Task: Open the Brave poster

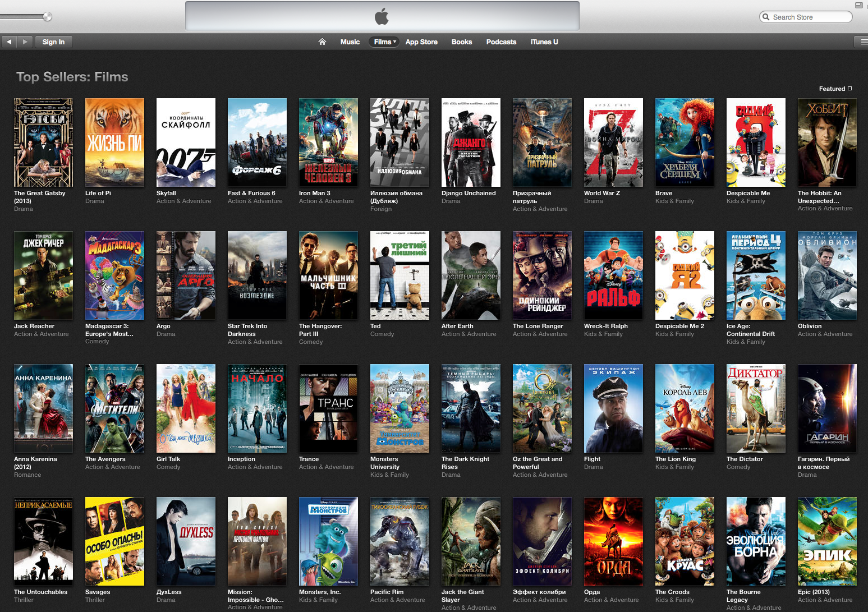Action: [x=685, y=142]
